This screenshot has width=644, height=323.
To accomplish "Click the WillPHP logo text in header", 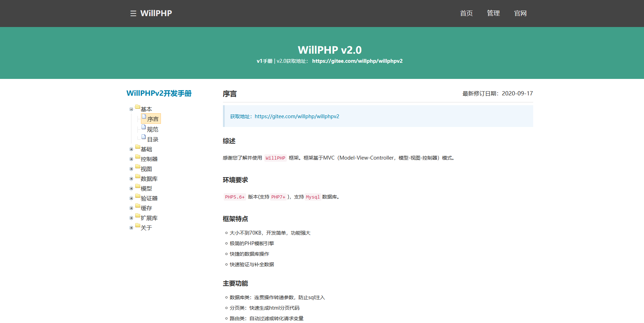I will click(156, 13).
